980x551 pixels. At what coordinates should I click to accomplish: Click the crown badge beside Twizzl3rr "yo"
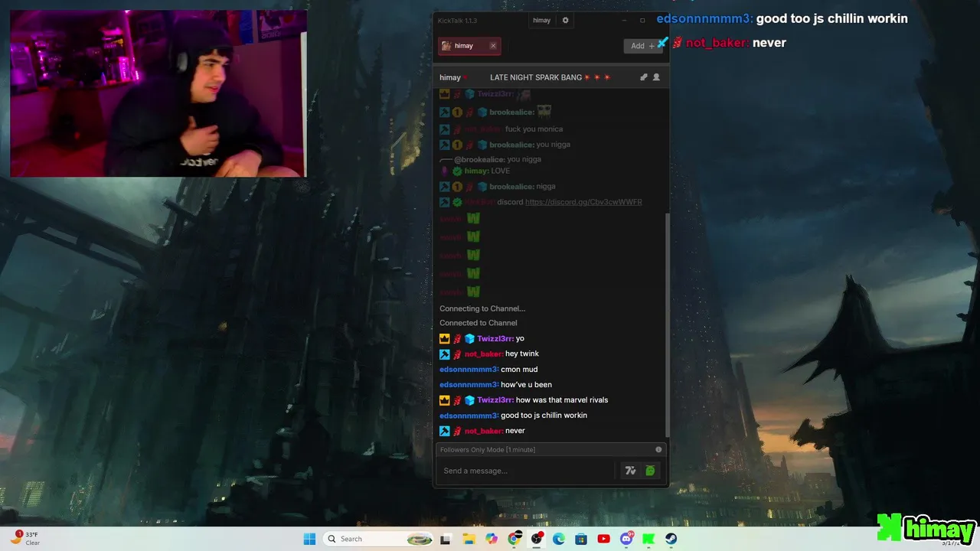(444, 338)
